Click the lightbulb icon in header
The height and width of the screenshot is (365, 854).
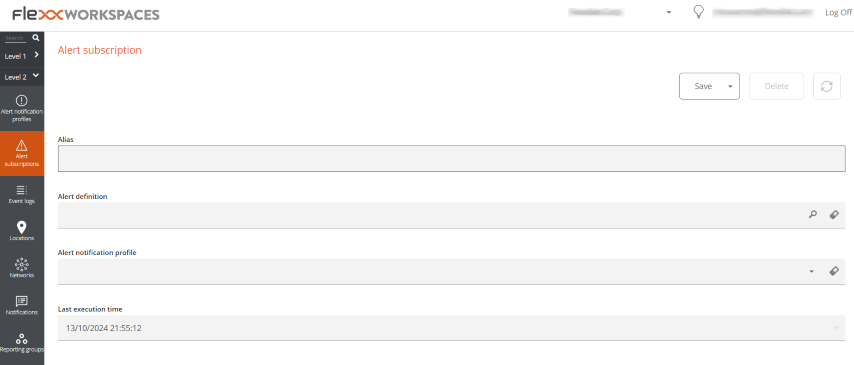coord(699,12)
